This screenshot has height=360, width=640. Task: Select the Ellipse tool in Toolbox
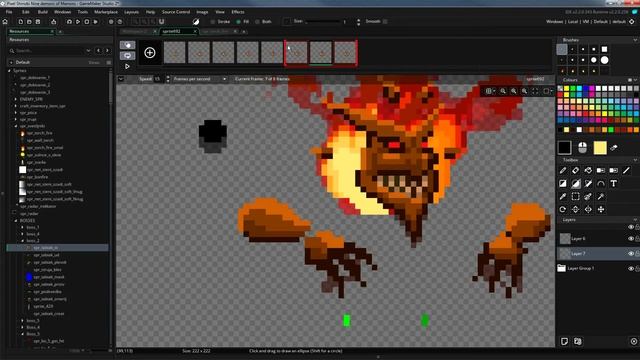[576, 183]
